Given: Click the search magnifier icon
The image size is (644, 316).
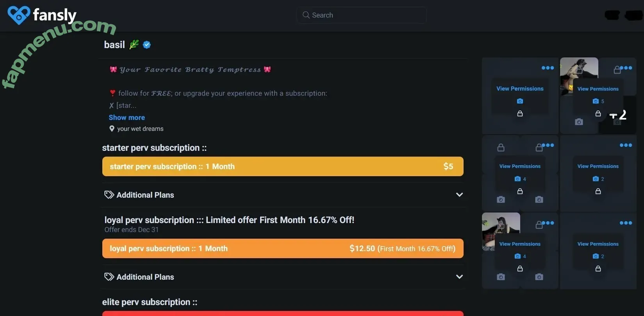Looking at the screenshot, I should coord(306,15).
